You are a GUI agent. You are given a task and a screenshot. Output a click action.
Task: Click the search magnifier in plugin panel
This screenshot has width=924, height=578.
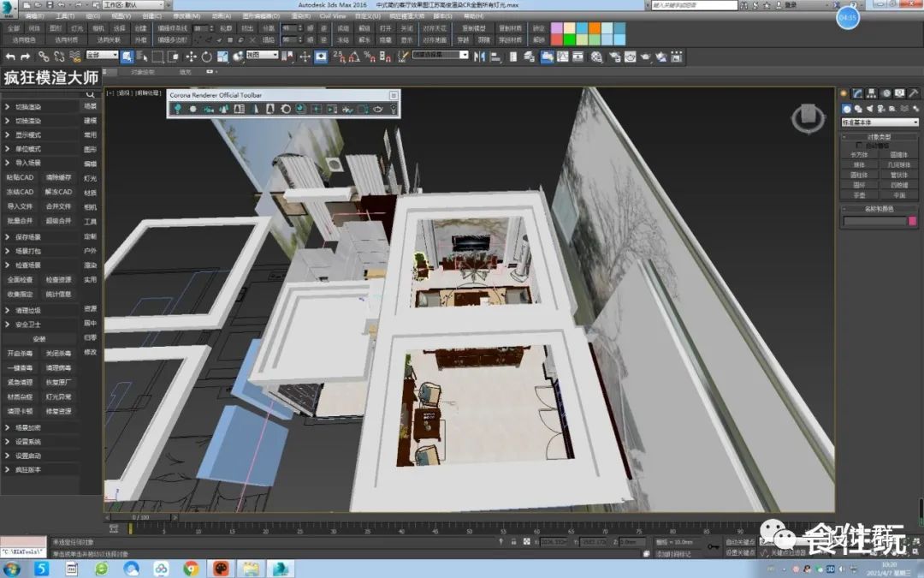[90, 94]
